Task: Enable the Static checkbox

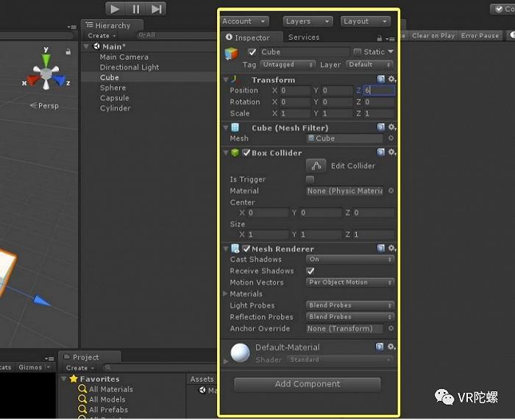Action: [358, 51]
